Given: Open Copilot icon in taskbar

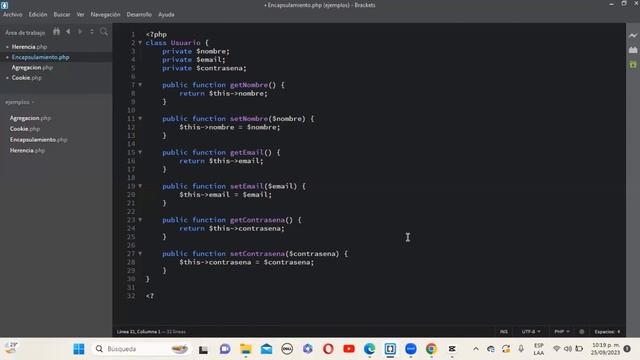Looking at the screenshot, I should 308,349.
